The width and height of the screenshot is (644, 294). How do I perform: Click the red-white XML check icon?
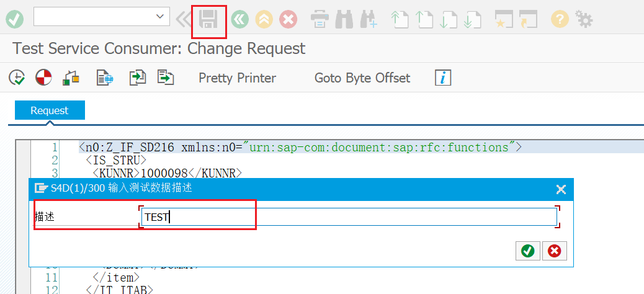43,77
